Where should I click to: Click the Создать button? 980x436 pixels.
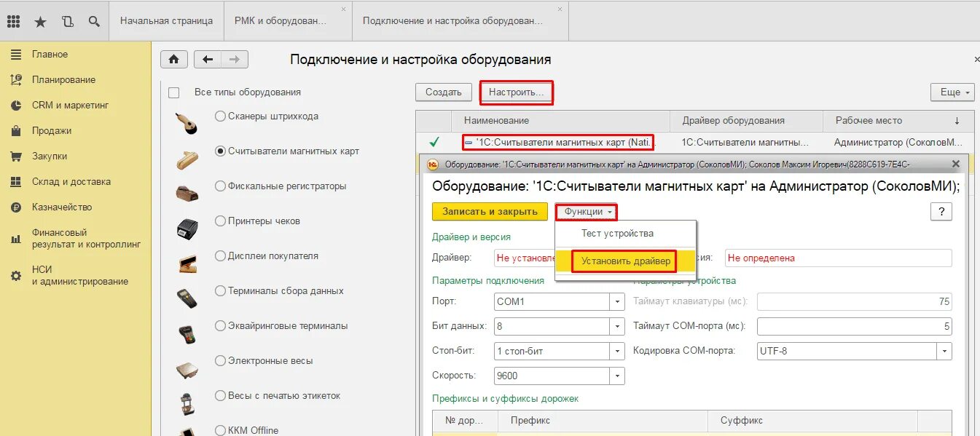[444, 92]
